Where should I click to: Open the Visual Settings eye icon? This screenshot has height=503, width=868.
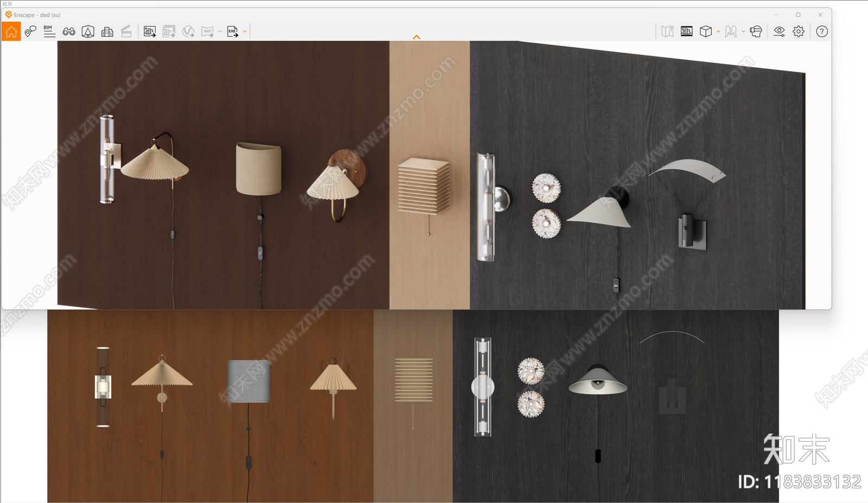coord(780,31)
